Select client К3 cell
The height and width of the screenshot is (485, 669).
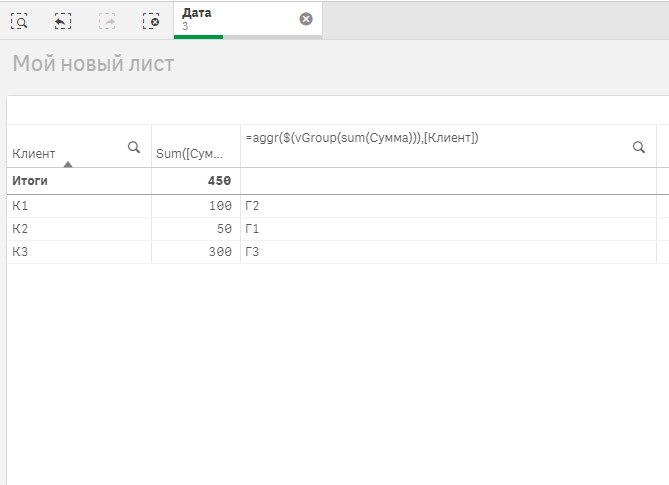point(79,252)
